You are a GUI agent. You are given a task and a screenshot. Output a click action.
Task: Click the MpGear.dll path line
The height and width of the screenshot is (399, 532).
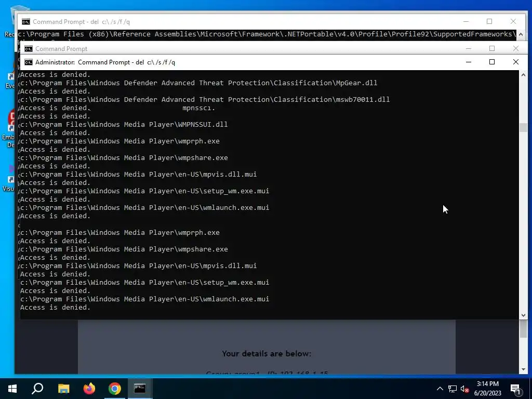click(x=199, y=83)
